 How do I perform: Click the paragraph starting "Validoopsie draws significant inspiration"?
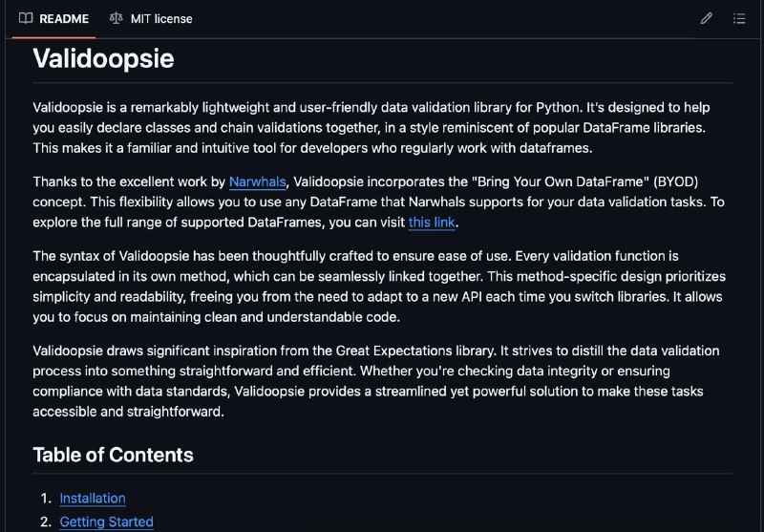tap(376, 381)
